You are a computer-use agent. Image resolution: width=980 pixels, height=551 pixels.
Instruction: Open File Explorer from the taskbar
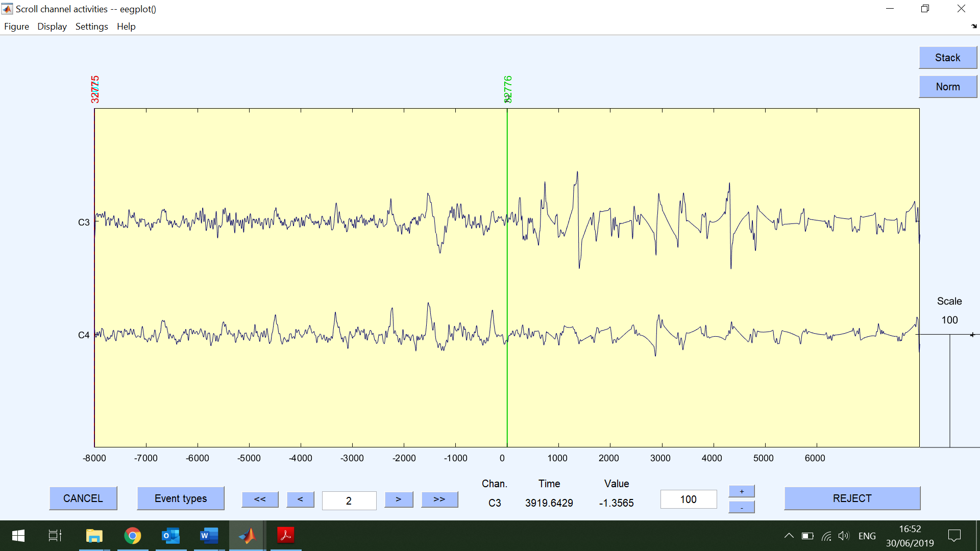[x=94, y=536]
